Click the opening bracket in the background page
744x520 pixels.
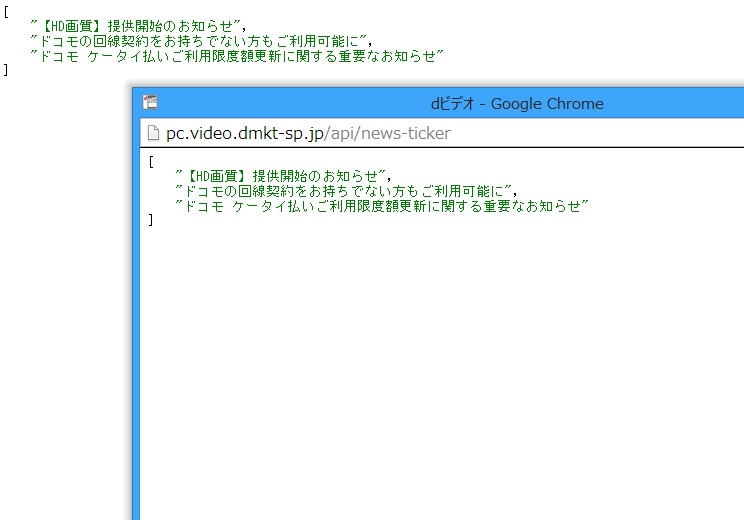coord(6,12)
